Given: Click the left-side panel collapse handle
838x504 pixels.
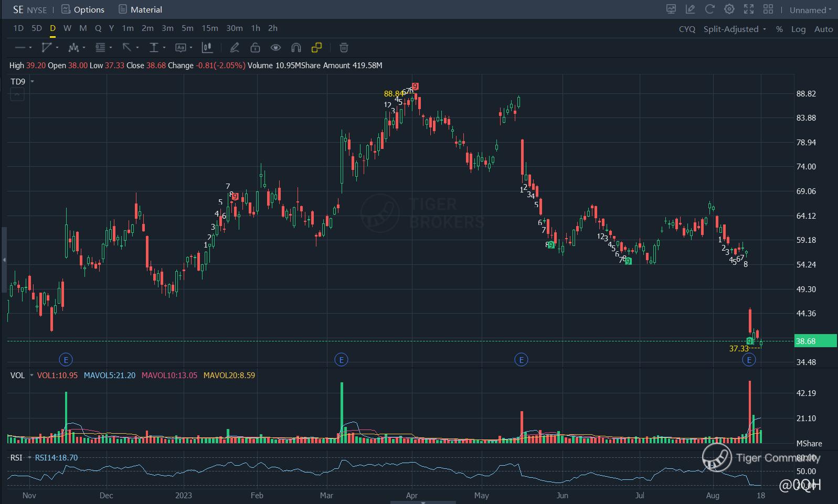Looking at the screenshot, I should 4,260.
